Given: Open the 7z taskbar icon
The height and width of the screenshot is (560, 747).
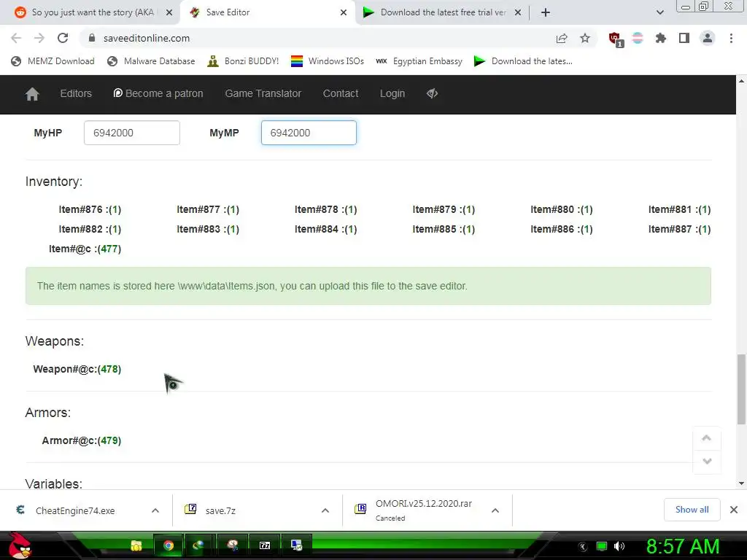Looking at the screenshot, I should [264, 545].
